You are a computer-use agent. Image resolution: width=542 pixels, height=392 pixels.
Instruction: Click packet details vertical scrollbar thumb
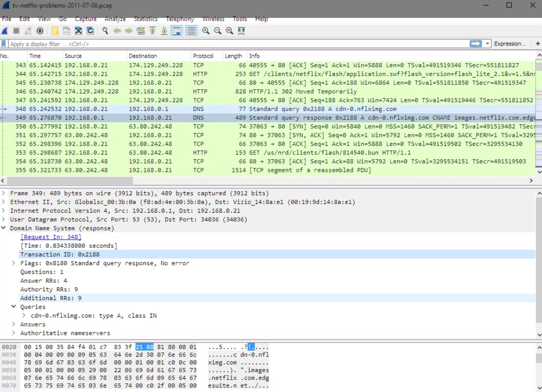(539, 260)
